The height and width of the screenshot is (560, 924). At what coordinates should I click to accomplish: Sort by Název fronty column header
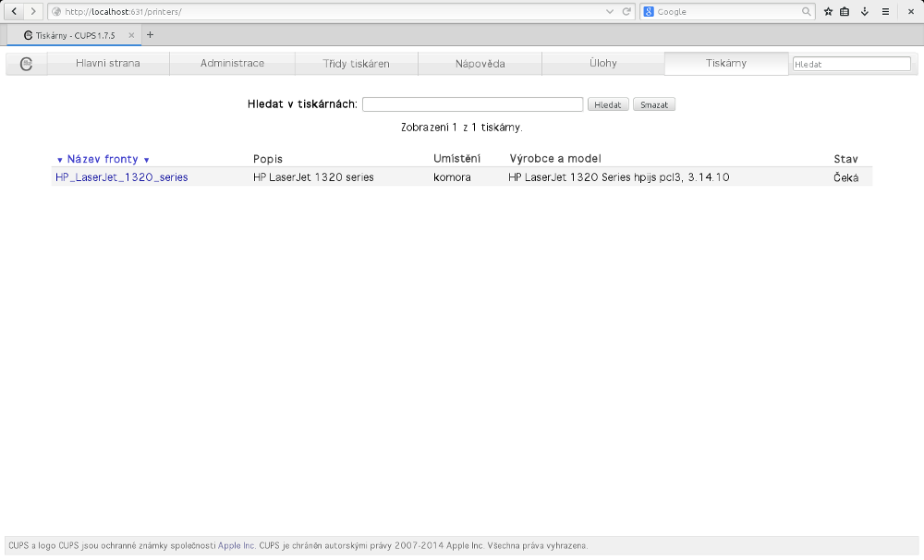[103, 159]
